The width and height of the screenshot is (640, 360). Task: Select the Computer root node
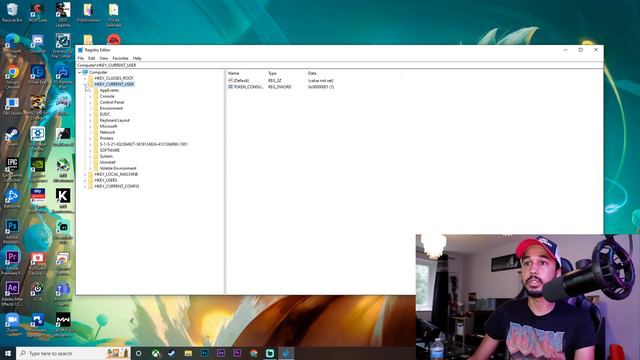click(x=98, y=72)
